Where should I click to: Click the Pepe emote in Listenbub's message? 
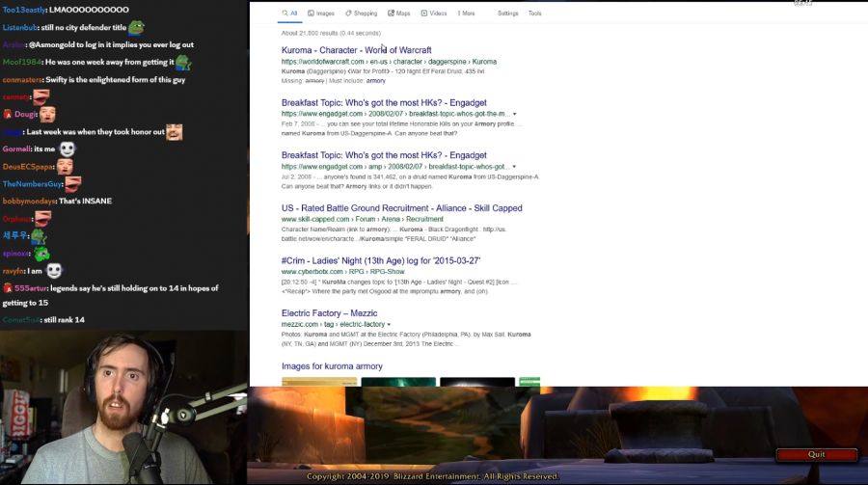(x=136, y=27)
